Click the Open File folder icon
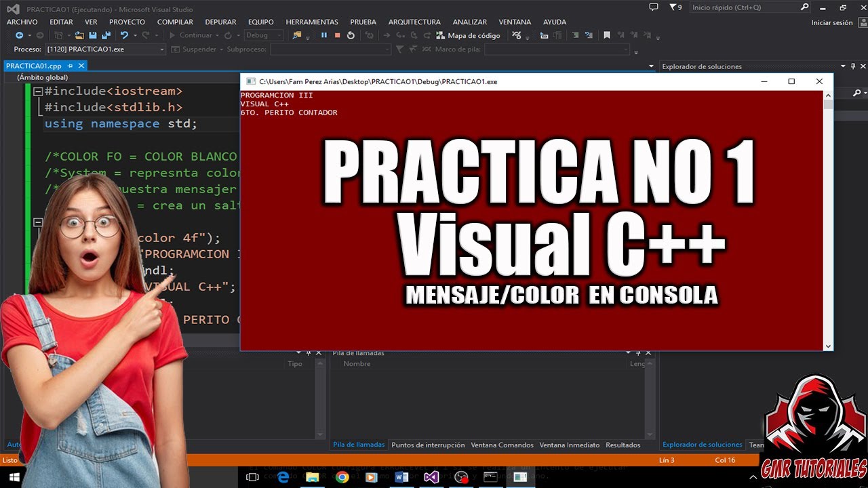Screen dimensions: 868x488 click(x=80, y=35)
